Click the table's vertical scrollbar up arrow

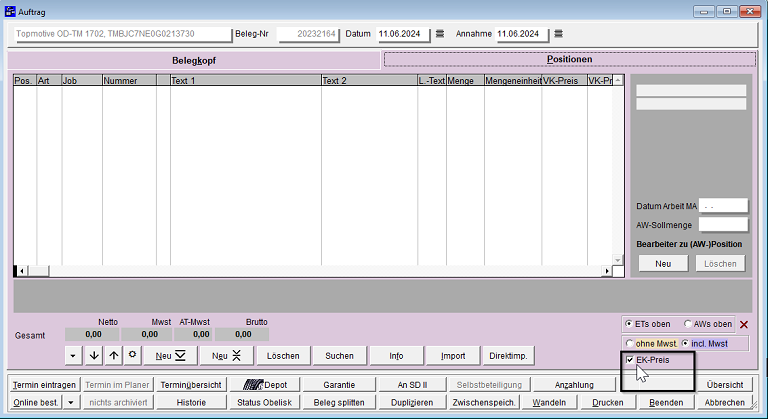pos(618,80)
